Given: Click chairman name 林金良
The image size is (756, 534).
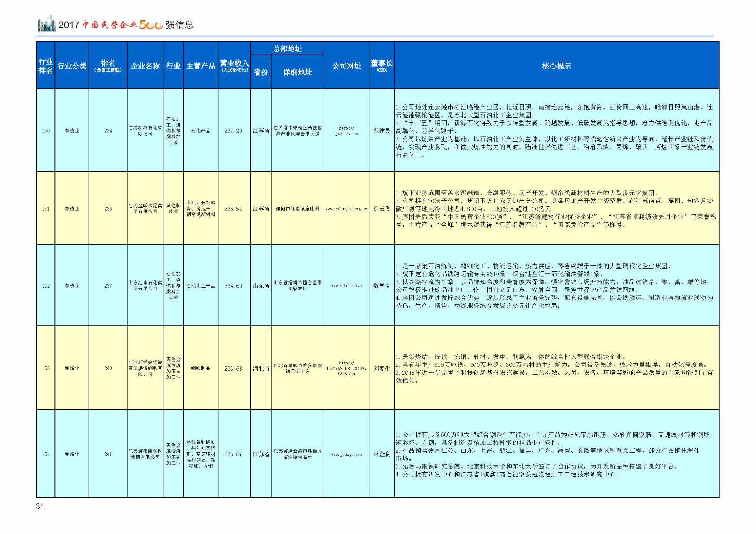Looking at the screenshot, I should pyautogui.click(x=382, y=454).
